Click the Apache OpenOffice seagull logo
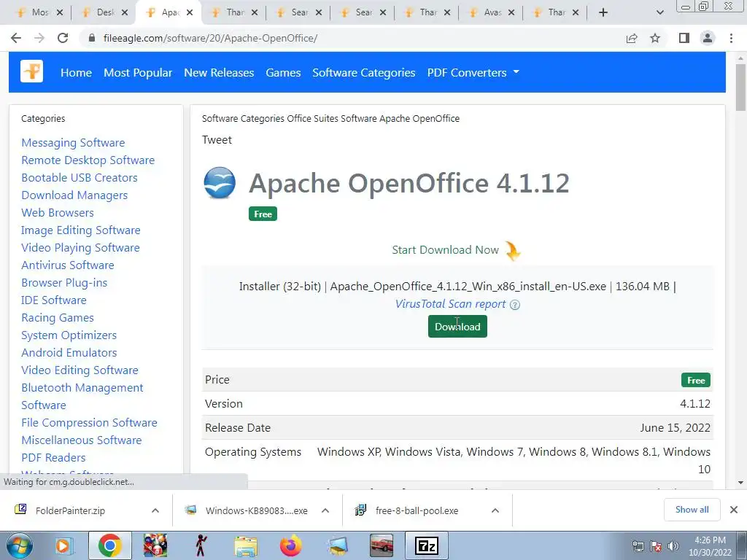 click(x=220, y=183)
